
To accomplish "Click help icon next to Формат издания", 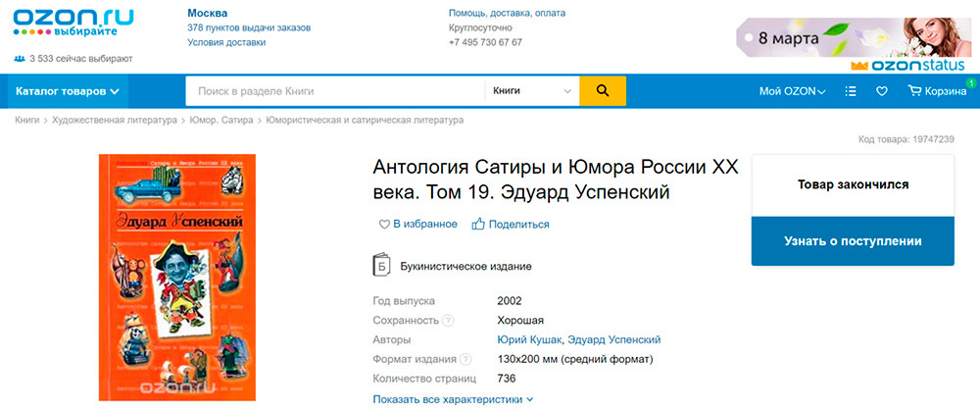I will tap(465, 359).
